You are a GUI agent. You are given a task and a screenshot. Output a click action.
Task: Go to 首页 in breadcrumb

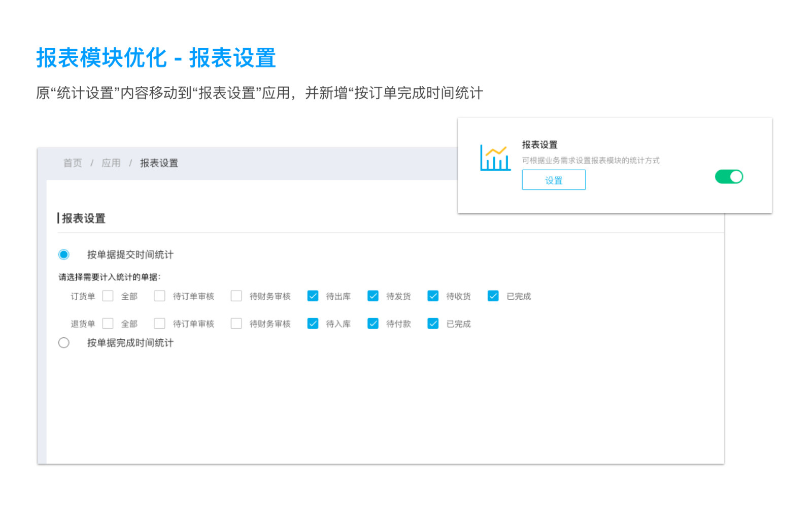73,163
